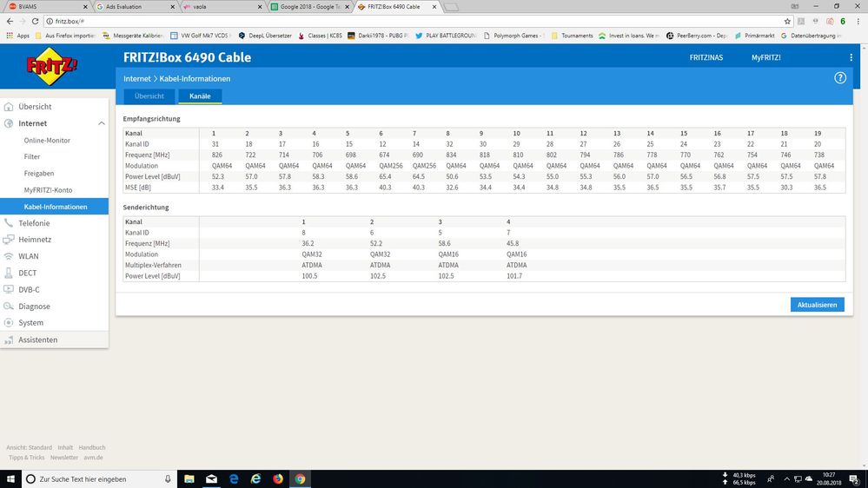This screenshot has width=868, height=488.
Task: Go back with the browser back arrow
Action: pyautogui.click(x=10, y=21)
